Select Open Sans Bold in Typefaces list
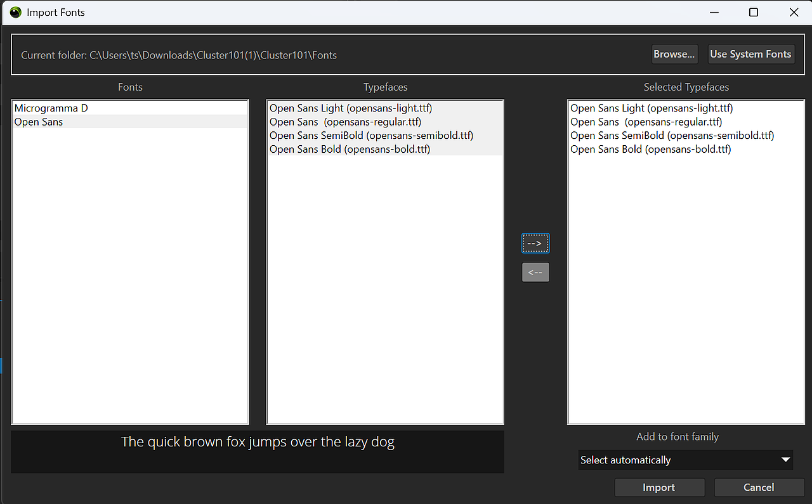 pos(385,149)
